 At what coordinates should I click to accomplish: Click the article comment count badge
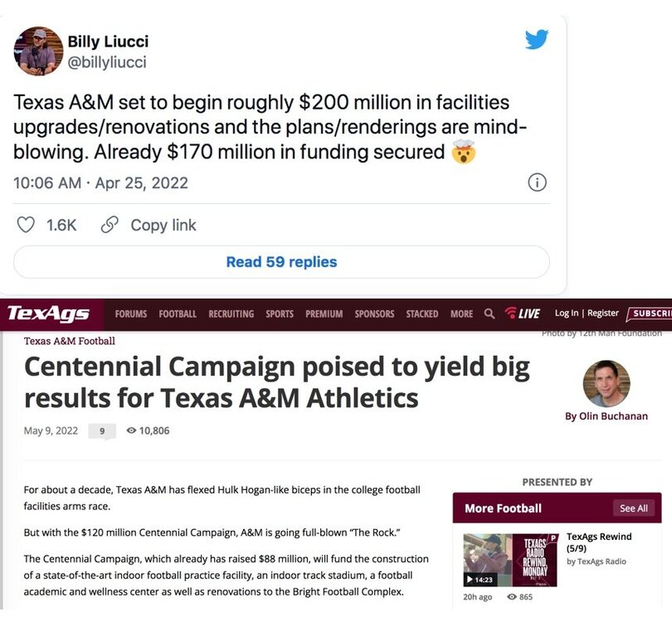pos(102,431)
